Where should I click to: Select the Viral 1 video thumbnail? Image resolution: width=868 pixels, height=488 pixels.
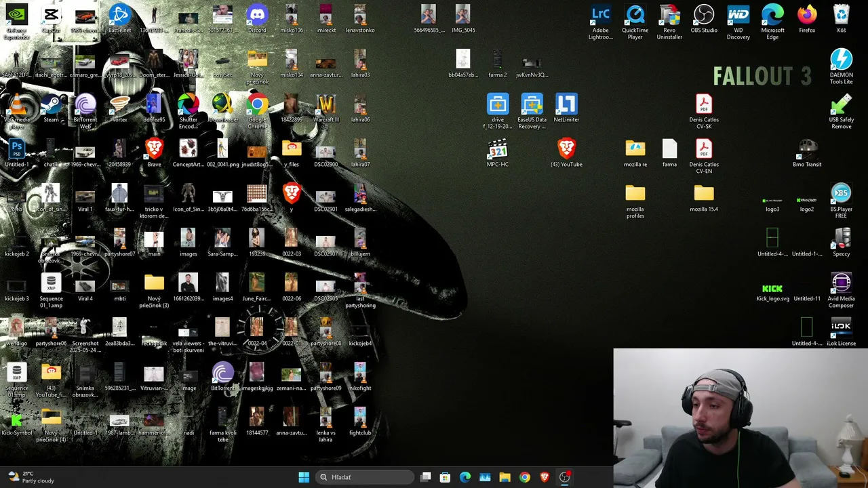pyautogui.click(x=85, y=198)
